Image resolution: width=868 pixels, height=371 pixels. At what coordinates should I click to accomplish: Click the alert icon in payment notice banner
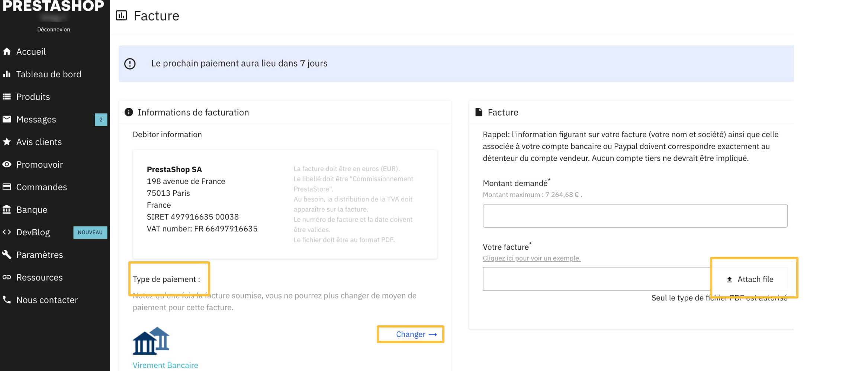click(x=130, y=64)
